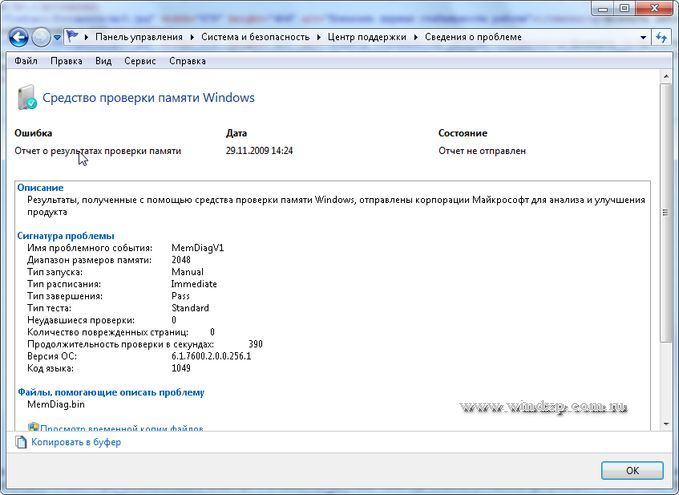This screenshot has width=679, height=495.
Task: Navigate to Центр поддержки breadcrumb
Action: [367, 37]
